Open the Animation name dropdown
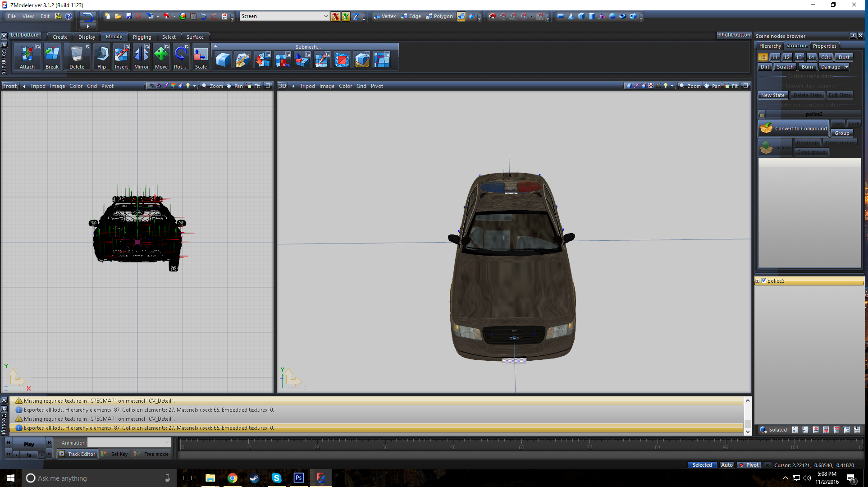This screenshot has width=868, height=487. coord(167,442)
